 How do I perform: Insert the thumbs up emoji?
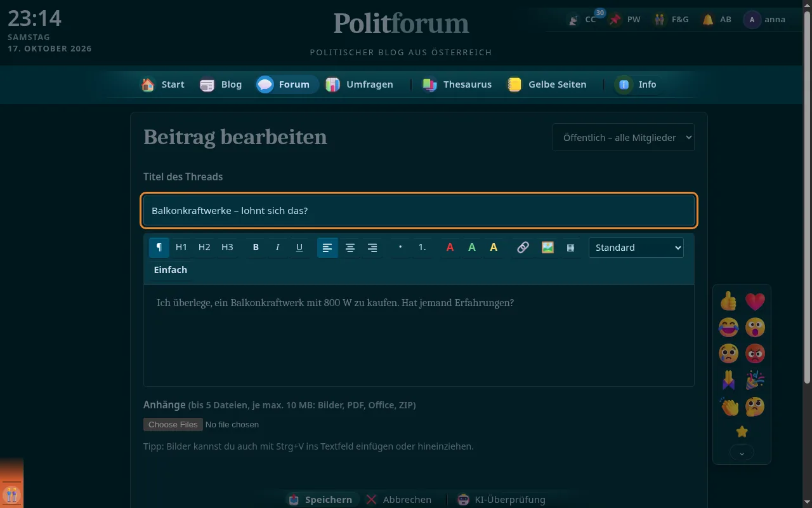tap(729, 301)
